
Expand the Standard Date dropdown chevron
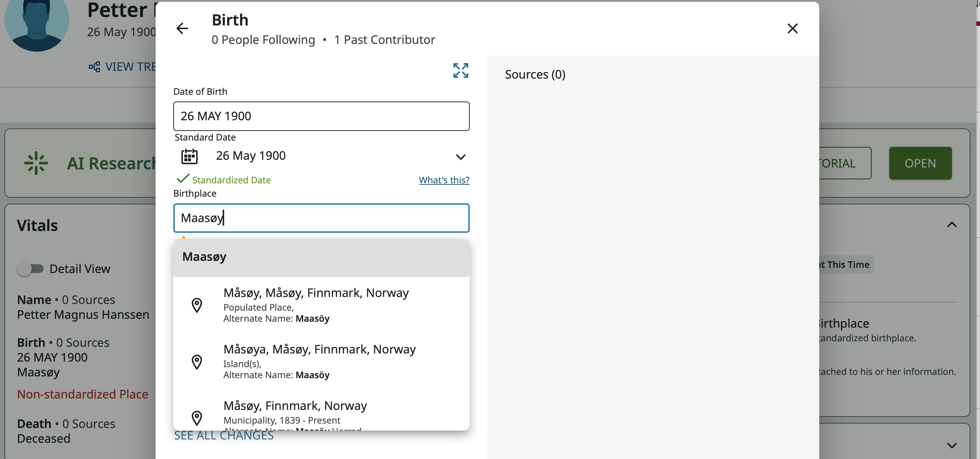(461, 157)
